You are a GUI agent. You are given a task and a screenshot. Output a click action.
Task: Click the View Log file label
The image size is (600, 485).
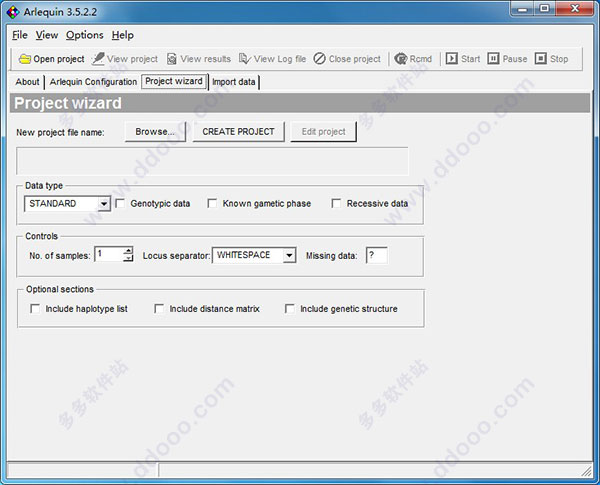280,59
